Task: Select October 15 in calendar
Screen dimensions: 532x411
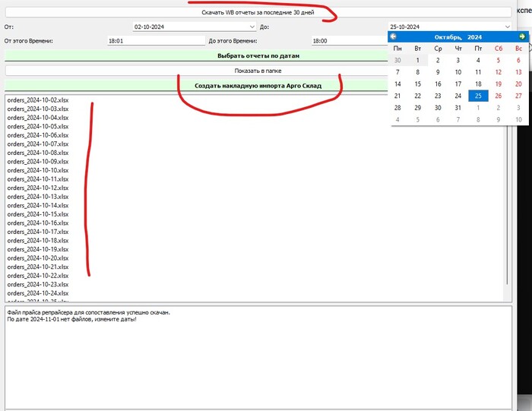Action: coord(418,84)
